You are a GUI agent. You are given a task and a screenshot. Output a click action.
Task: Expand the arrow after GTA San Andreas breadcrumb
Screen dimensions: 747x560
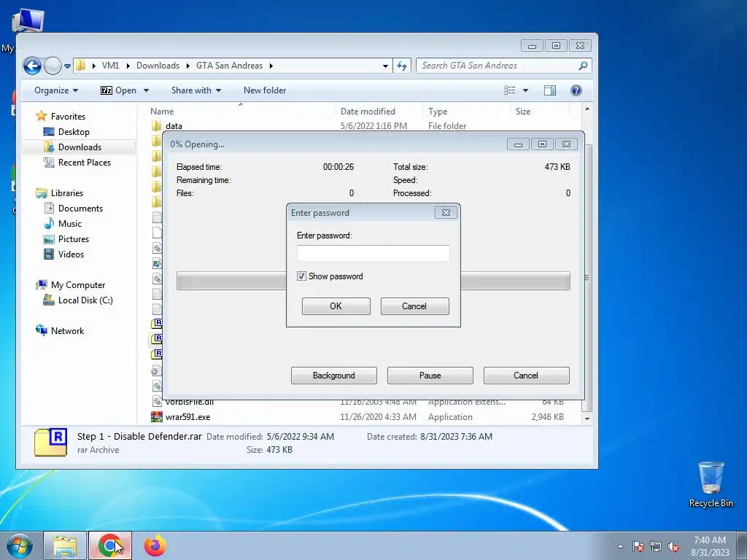pyautogui.click(x=271, y=66)
